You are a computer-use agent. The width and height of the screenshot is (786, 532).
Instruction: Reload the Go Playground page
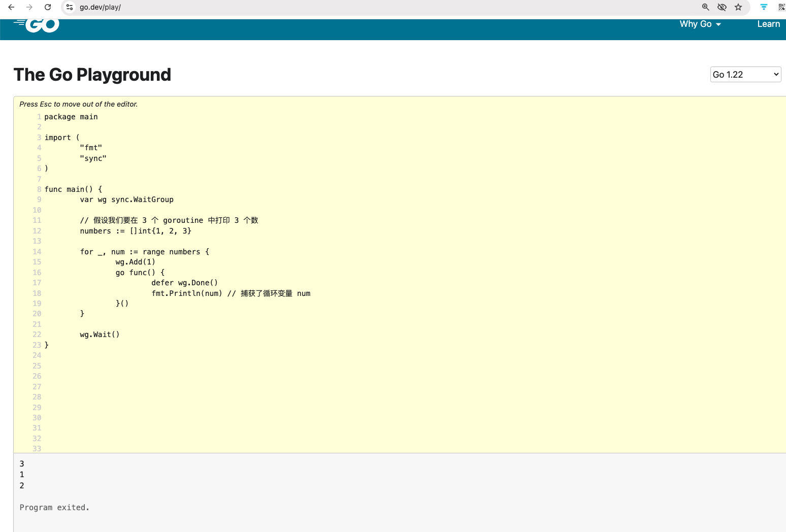[x=48, y=7]
